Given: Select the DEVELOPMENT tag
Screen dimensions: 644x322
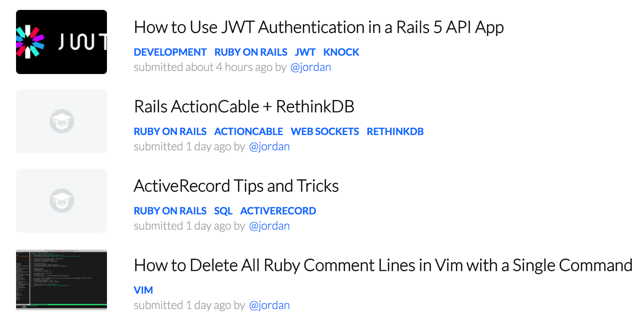Looking at the screenshot, I should pos(170,52).
